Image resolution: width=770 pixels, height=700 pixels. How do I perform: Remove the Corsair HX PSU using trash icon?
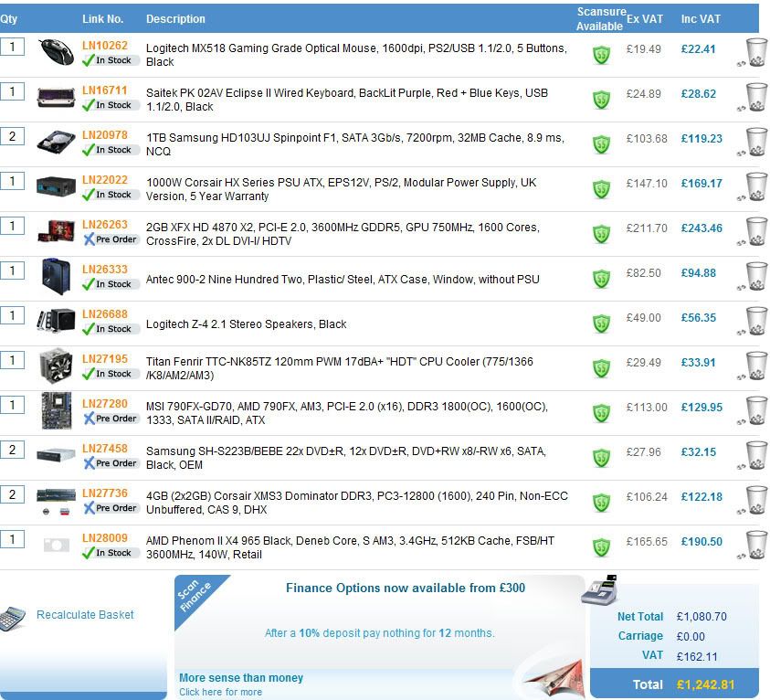tap(755, 186)
